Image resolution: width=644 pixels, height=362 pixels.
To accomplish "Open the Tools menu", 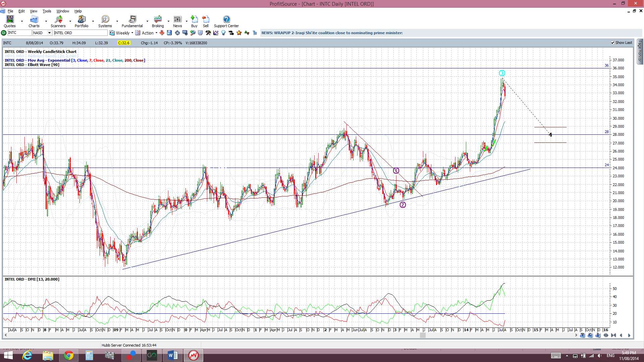I will click(47, 11).
